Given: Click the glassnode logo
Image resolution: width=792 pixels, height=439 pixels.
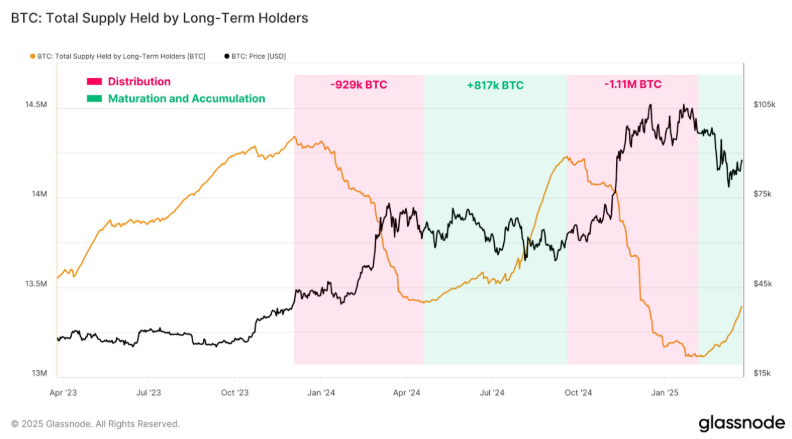Looking at the screenshot, I should [741, 422].
